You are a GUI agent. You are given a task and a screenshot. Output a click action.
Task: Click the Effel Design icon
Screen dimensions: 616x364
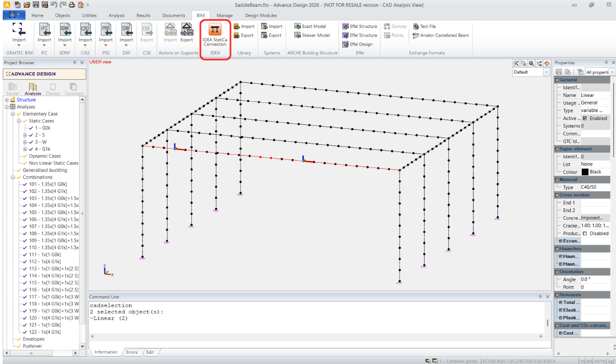(345, 44)
